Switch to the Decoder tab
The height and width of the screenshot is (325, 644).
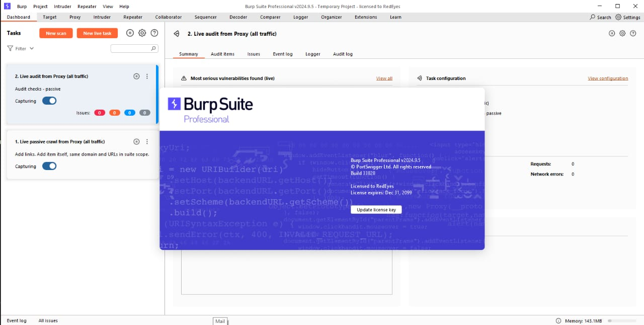point(238,17)
